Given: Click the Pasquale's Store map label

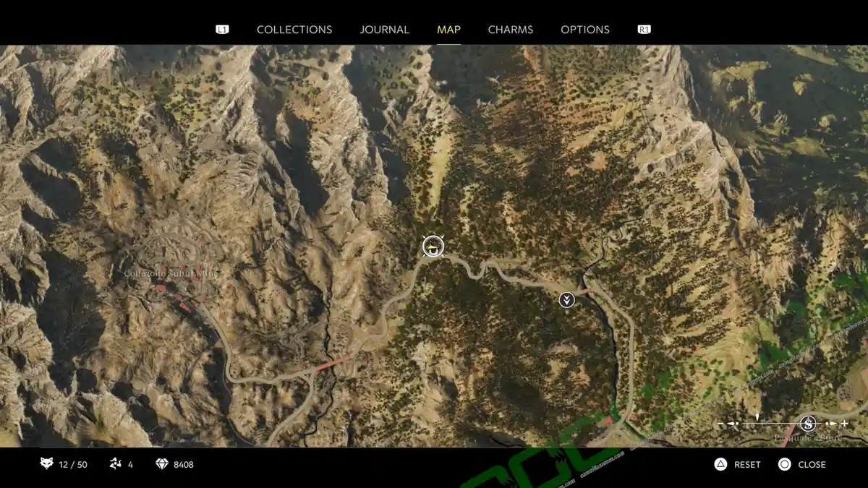Looking at the screenshot, I should click(x=808, y=438).
